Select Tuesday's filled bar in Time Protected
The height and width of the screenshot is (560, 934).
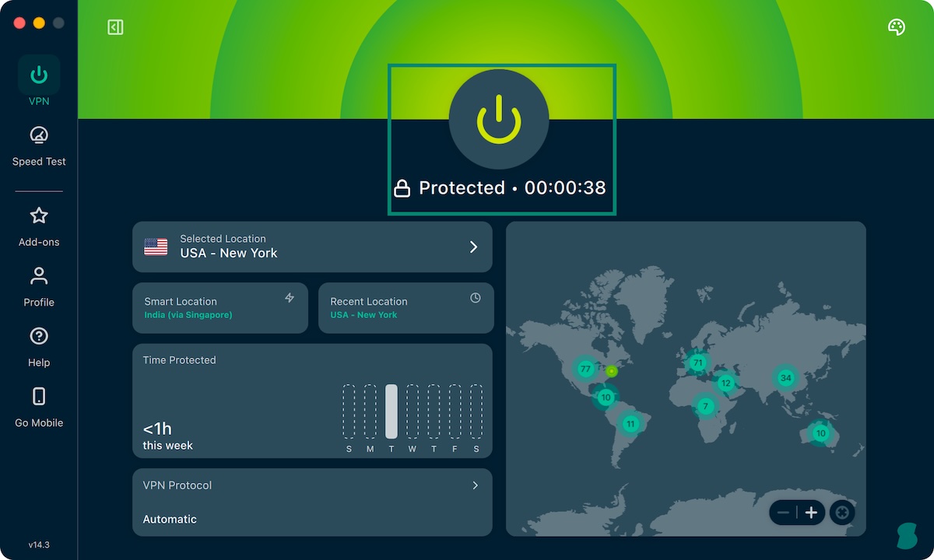392,411
